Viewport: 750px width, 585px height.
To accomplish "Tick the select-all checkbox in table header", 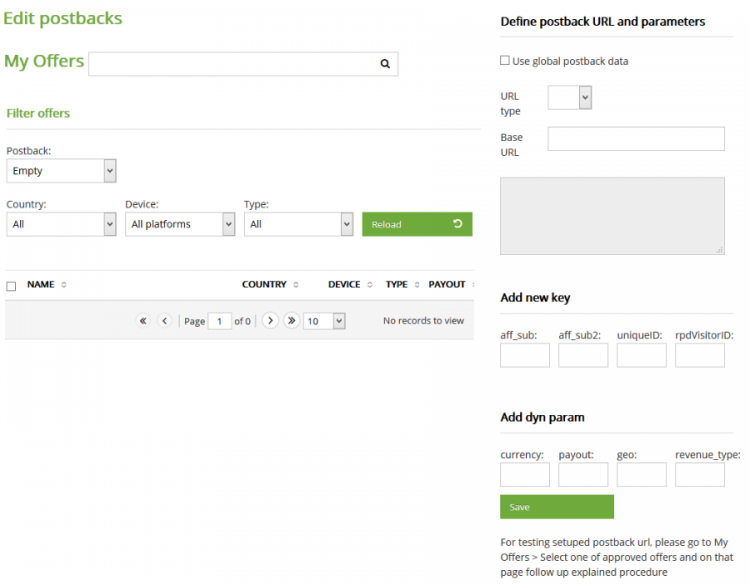I will click(11, 286).
